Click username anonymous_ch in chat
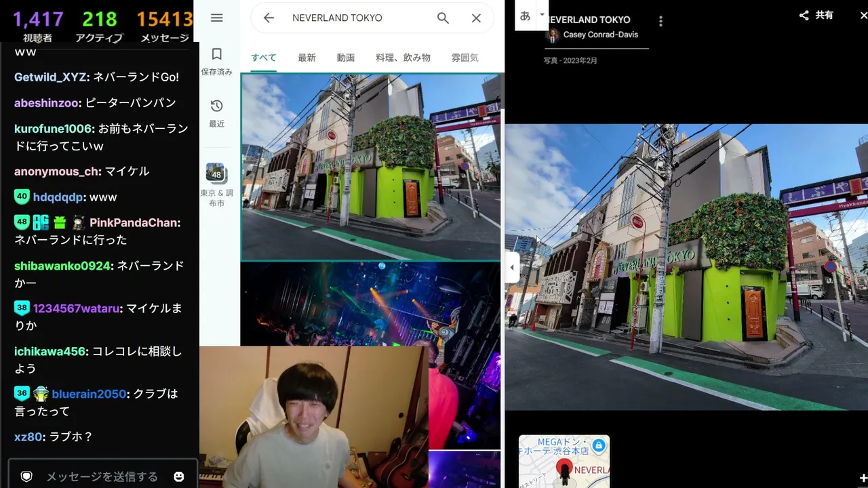This screenshot has width=868, height=488. (x=56, y=171)
